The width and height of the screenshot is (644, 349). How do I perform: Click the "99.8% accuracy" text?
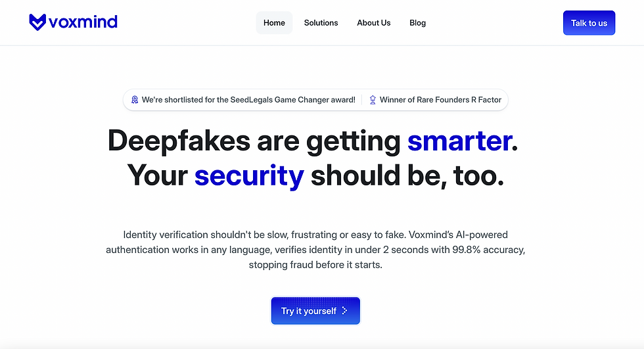491,250
